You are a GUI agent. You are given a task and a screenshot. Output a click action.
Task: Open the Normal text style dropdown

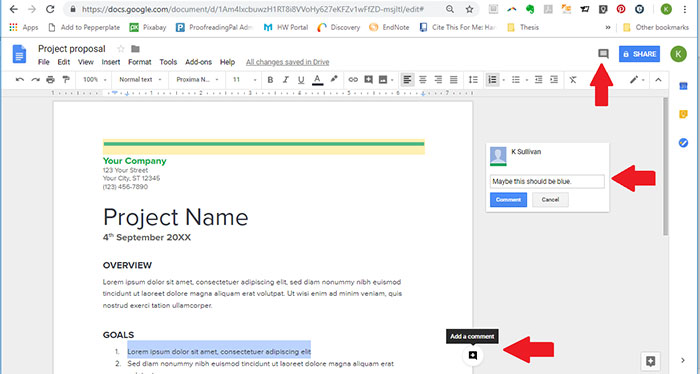pos(140,80)
